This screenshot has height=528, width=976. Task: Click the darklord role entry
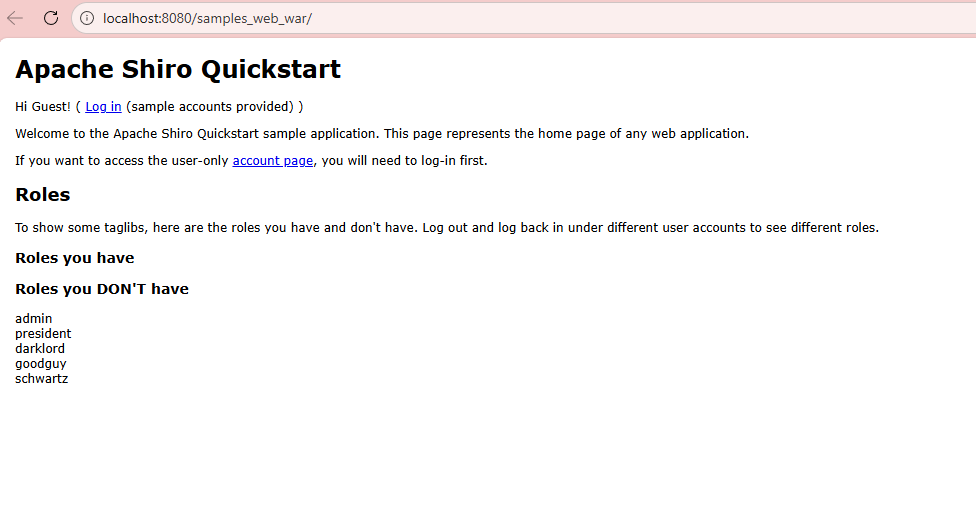(x=40, y=349)
